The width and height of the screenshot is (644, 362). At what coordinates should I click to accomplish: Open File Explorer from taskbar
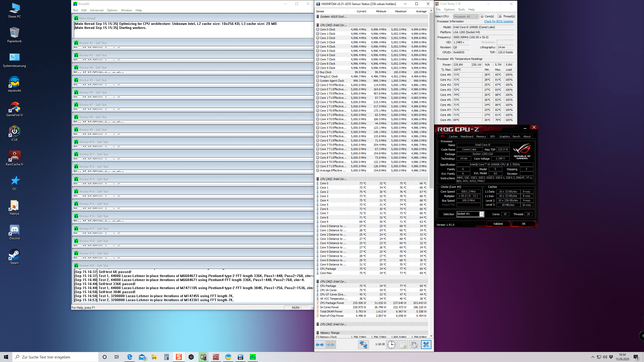click(154, 357)
